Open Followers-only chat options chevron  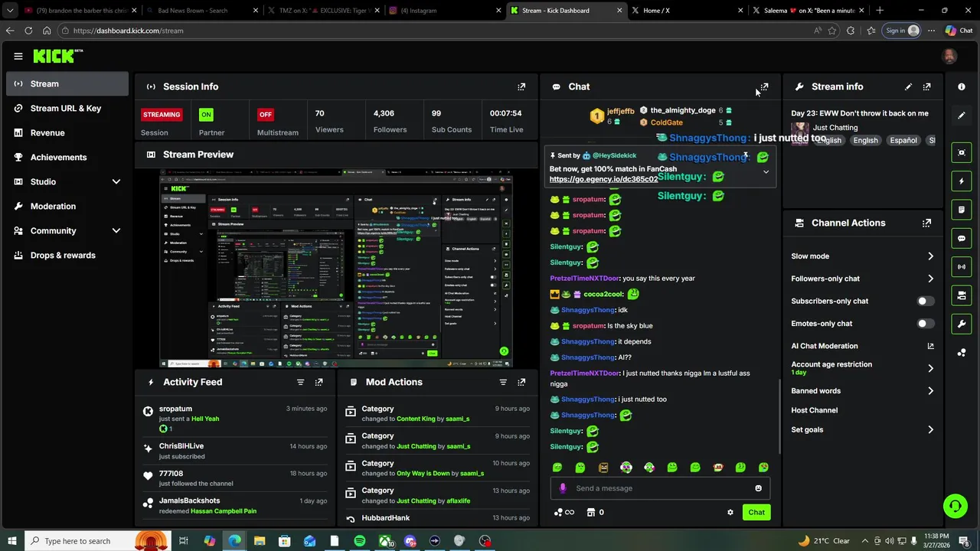coord(930,279)
